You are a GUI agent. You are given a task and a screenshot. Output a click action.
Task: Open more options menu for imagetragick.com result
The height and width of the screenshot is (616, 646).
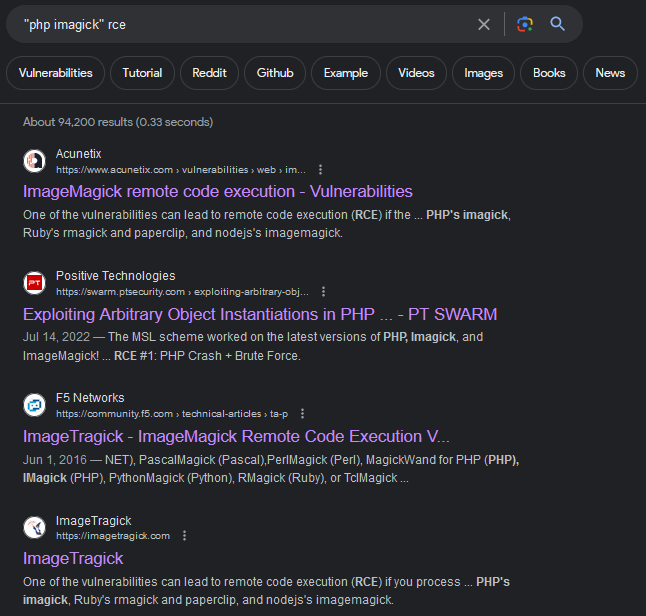point(185,536)
